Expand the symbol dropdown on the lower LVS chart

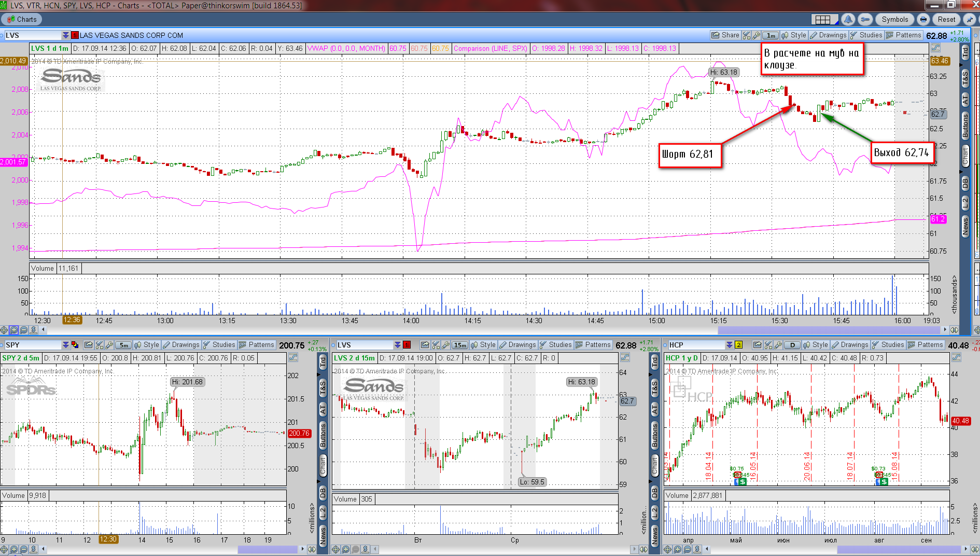pos(398,345)
